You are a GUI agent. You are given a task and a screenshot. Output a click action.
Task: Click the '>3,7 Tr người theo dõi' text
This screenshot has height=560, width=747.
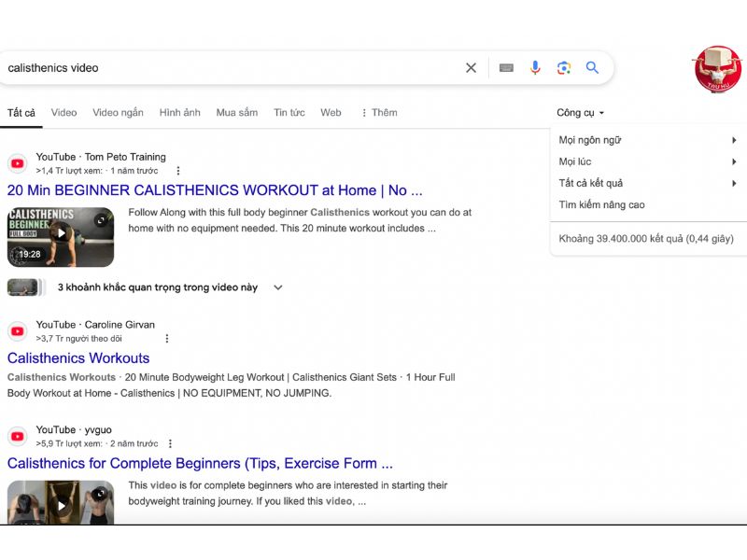pos(78,339)
